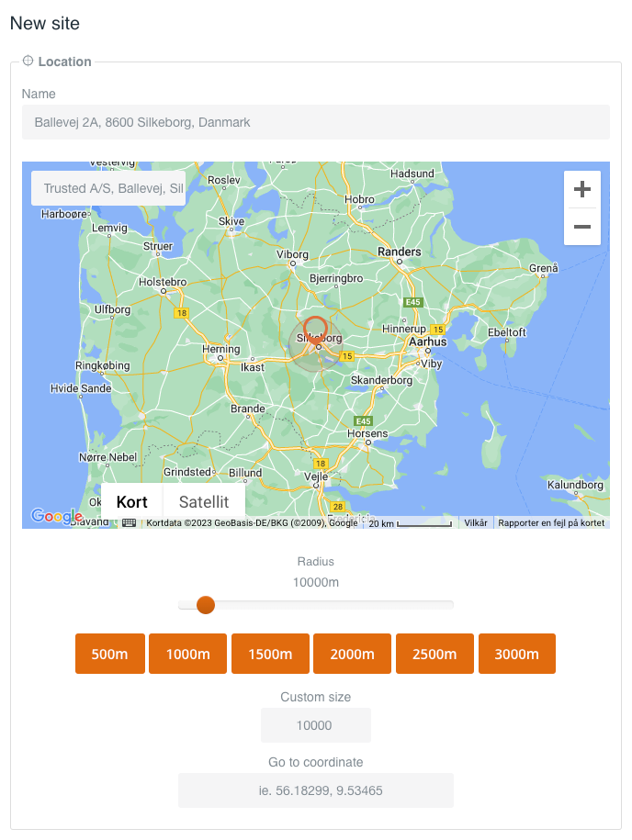This screenshot has height=840, width=632.
Task: Click the Custom size input field
Action: [x=315, y=725]
